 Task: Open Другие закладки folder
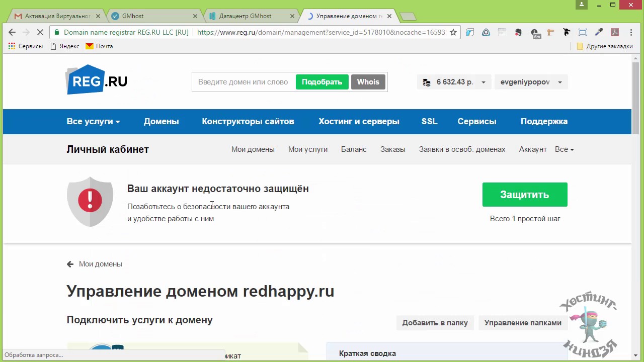[x=604, y=46]
